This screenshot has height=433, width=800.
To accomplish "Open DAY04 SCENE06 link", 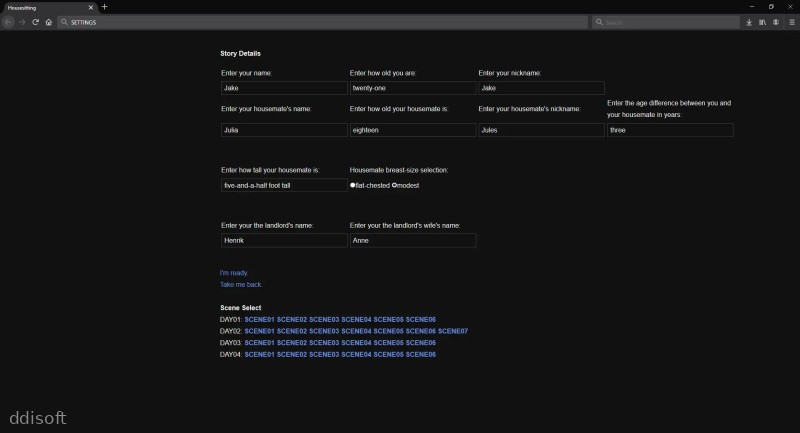I will coord(420,354).
